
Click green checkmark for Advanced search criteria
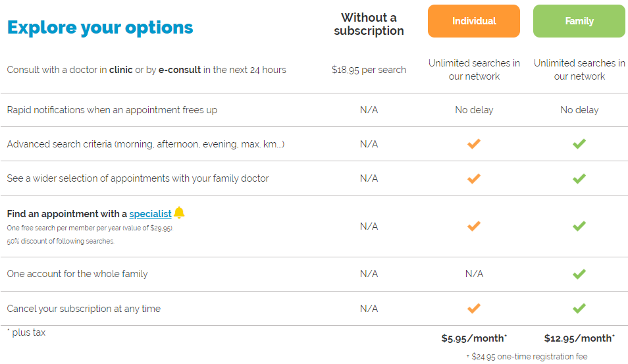click(x=579, y=143)
